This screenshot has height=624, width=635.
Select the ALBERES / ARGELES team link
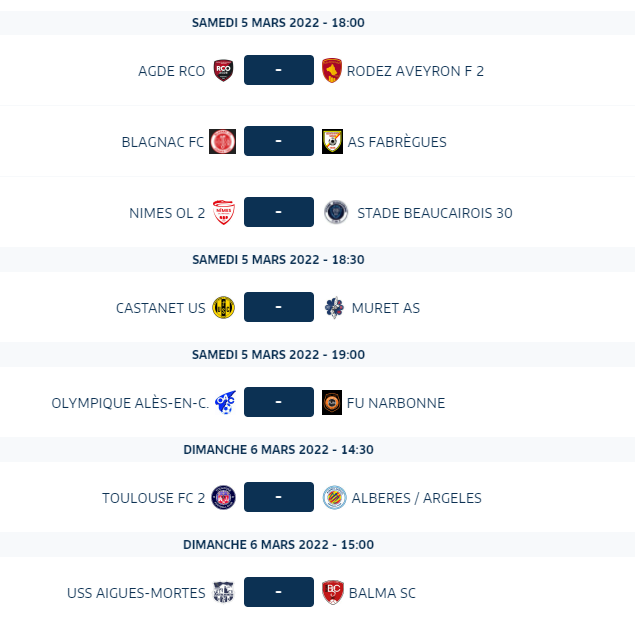pyautogui.click(x=417, y=498)
